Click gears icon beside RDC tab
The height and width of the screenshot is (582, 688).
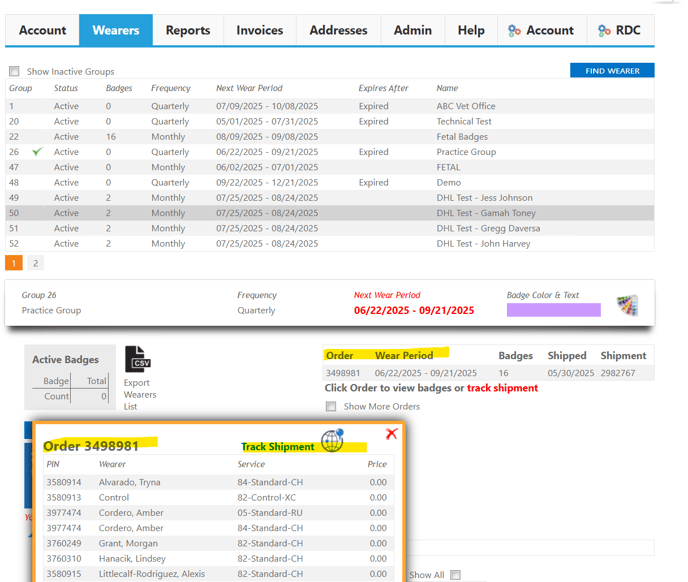[x=604, y=30]
